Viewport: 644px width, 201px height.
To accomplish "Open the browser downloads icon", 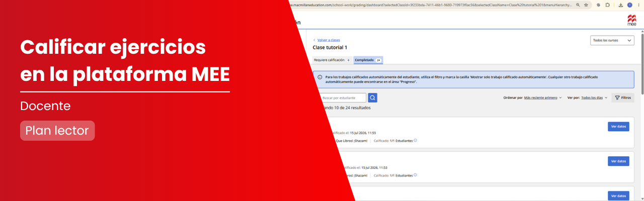I will point(621,5).
